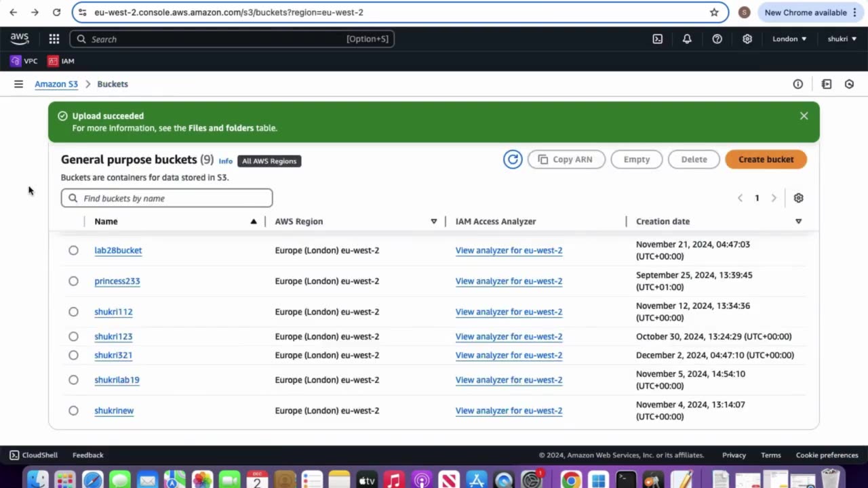Go back in browser history

click(13, 12)
